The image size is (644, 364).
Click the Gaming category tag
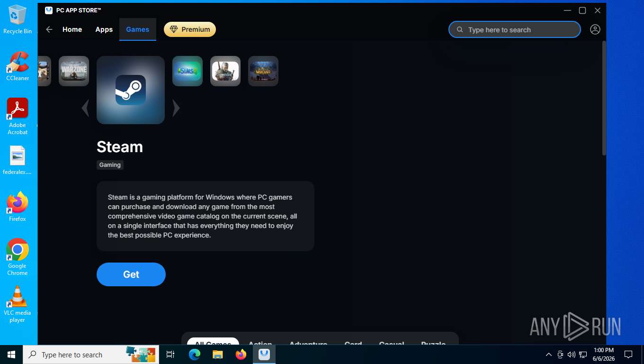(x=110, y=165)
